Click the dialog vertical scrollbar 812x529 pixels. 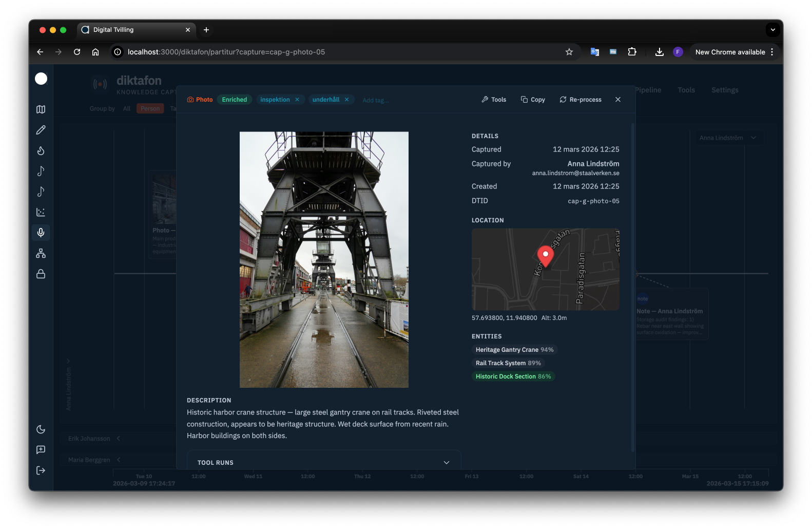coord(633,288)
